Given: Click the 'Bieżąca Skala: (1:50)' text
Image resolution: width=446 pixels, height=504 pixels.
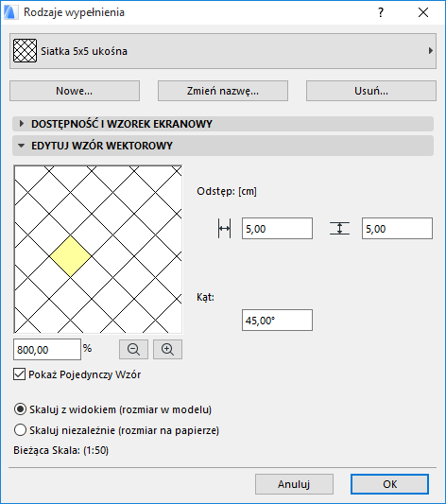Looking at the screenshot, I should pos(61,450).
